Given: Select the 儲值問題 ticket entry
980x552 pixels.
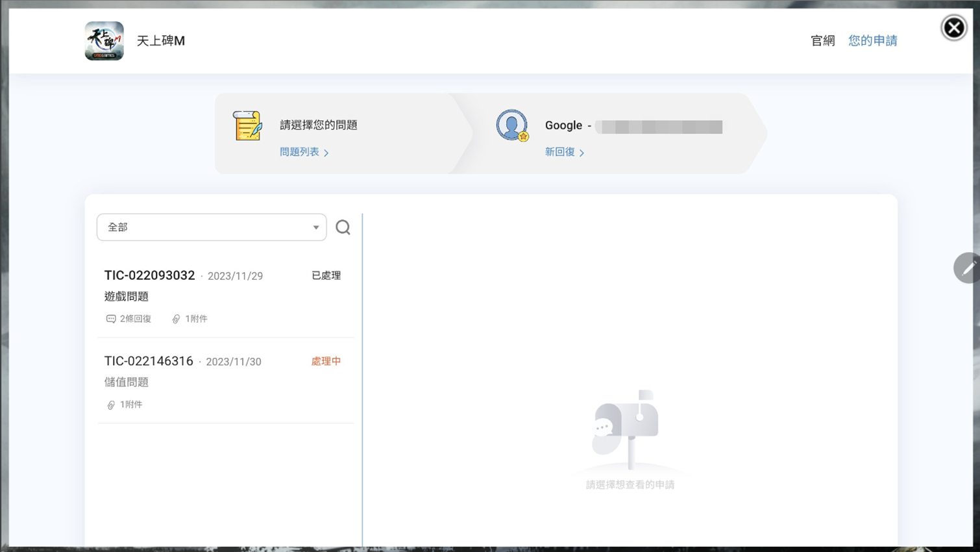Looking at the screenshot, I should (127, 383).
